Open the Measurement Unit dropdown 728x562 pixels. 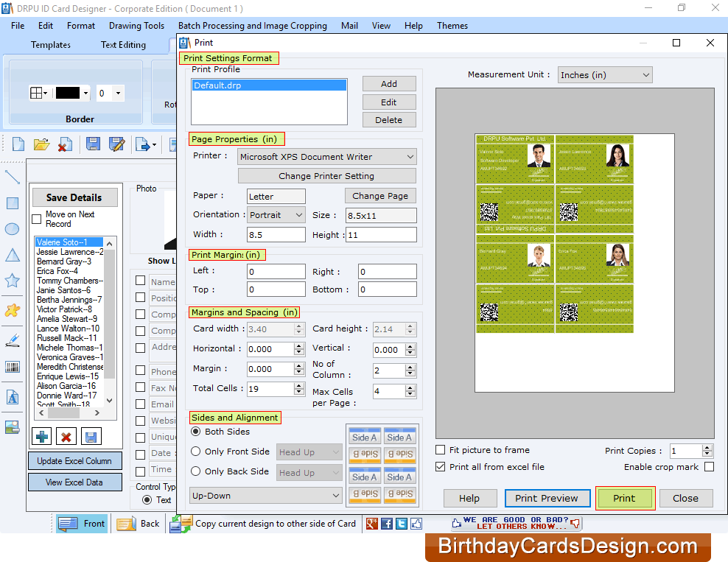click(x=605, y=74)
